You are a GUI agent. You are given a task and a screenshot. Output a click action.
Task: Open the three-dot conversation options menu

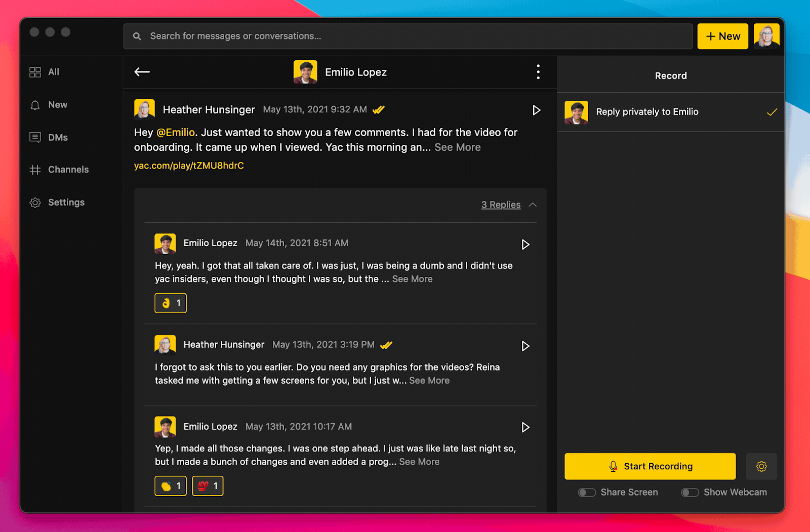(538, 72)
